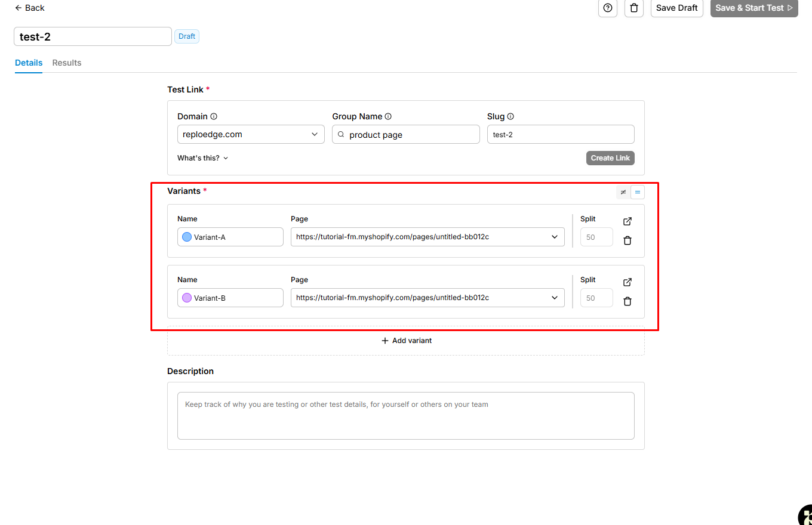Click the help question mark icon
This screenshot has height=525, width=812.
coord(608,8)
